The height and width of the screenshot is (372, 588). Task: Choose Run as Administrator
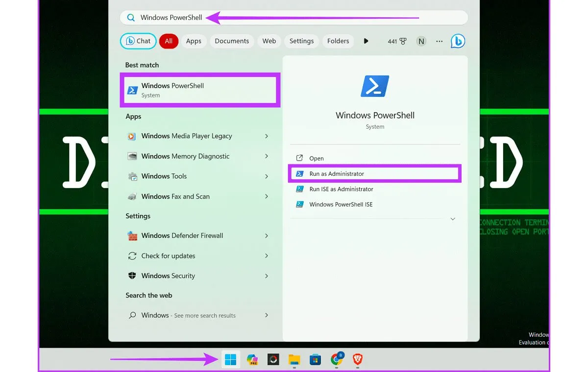(337, 174)
